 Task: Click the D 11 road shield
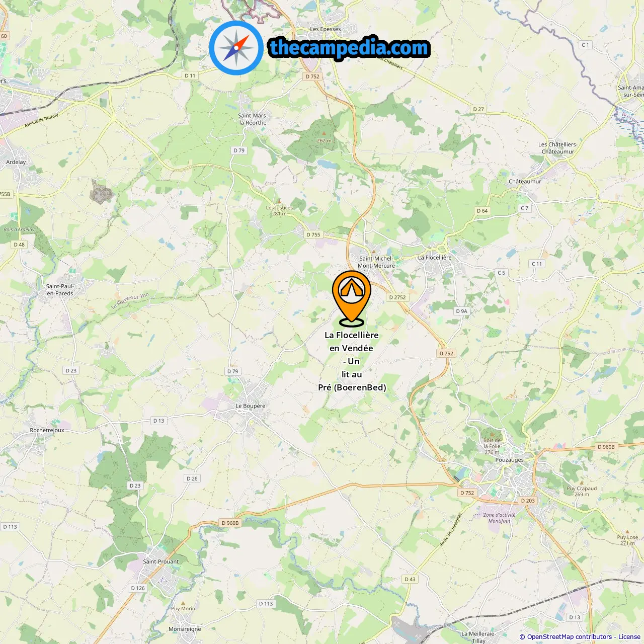(190, 75)
